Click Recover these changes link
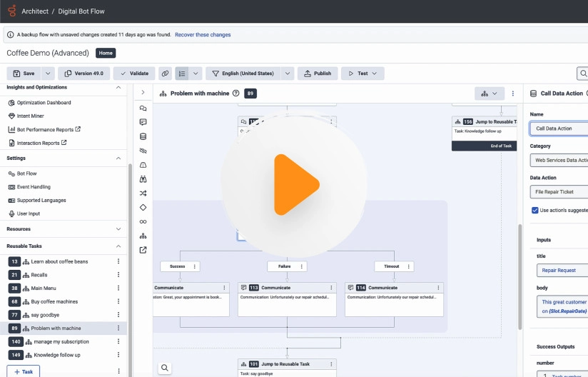The height and width of the screenshot is (377, 588). pyautogui.click(x=203, y=34)
